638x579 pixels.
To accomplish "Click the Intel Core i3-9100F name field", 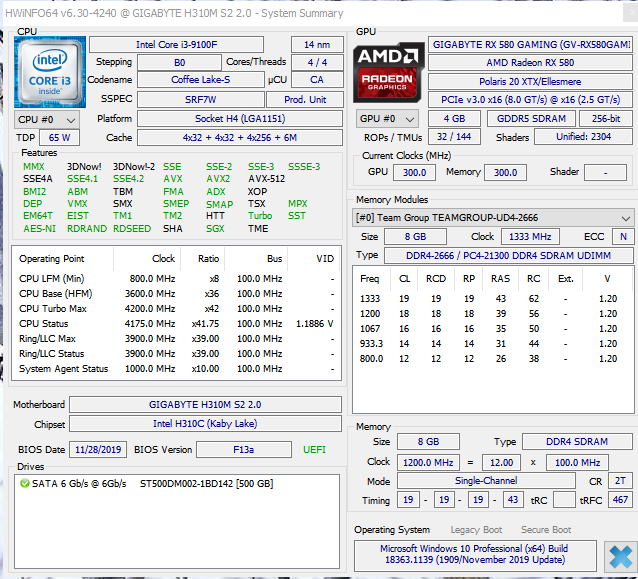I will coord(186,45).
